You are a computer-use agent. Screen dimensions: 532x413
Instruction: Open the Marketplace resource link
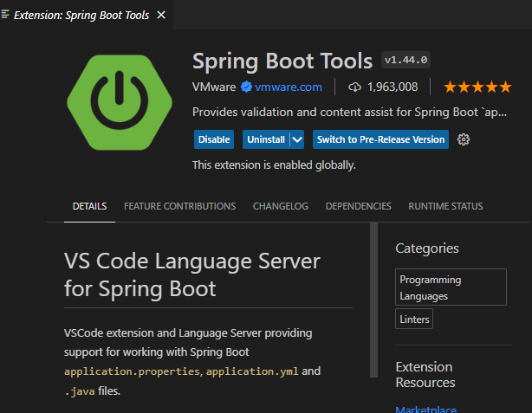click(x=425, y=409)
